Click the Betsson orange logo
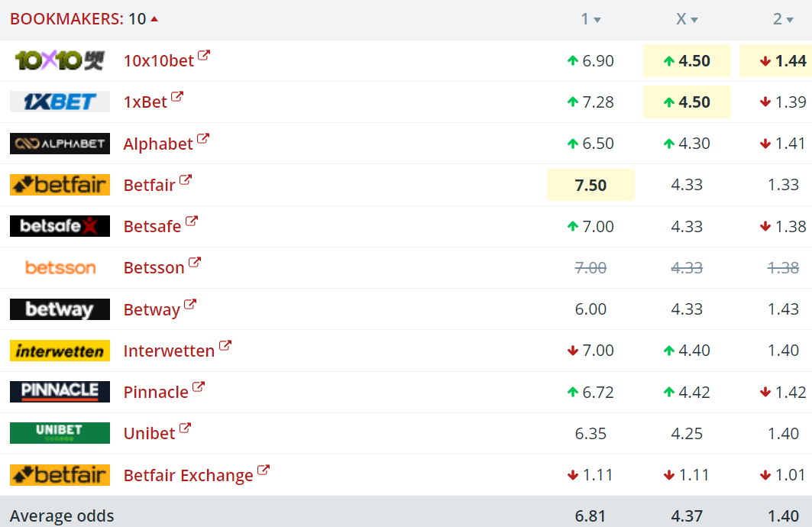 tap(60, 267)
